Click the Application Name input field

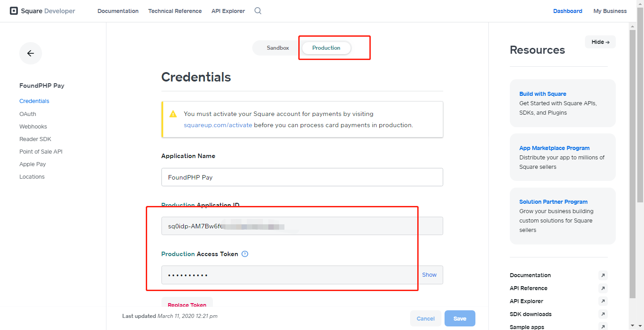[x=302, y=177]
